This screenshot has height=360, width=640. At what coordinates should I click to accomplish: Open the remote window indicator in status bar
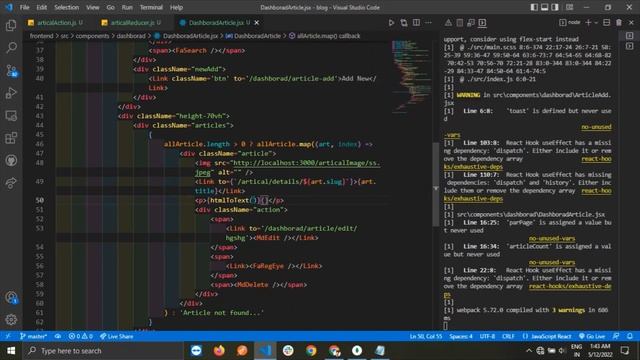click(8, 336)
